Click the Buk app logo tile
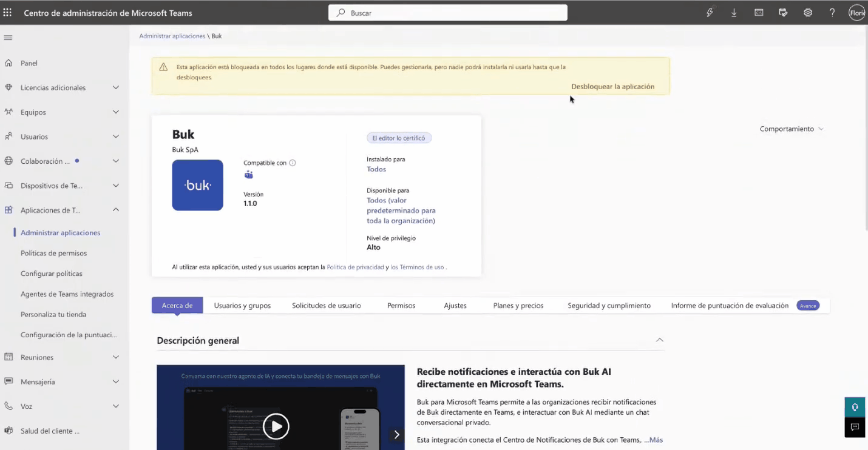 click(197, 185)
